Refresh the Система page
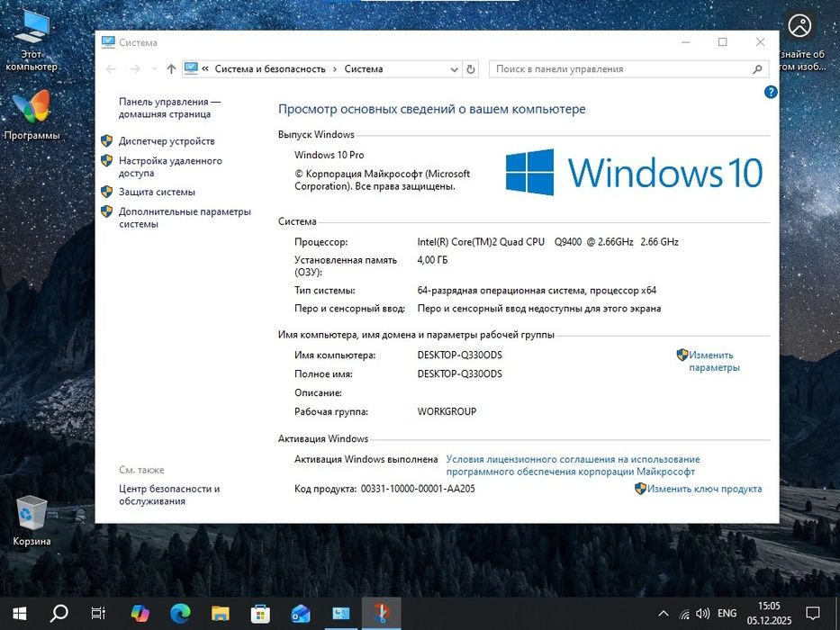 click(x=470, y=69)
